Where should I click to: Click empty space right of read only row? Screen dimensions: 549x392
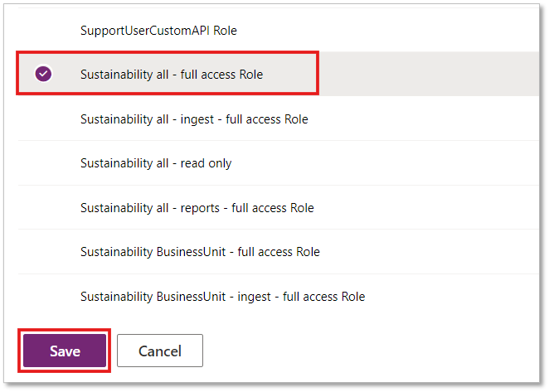385,163
